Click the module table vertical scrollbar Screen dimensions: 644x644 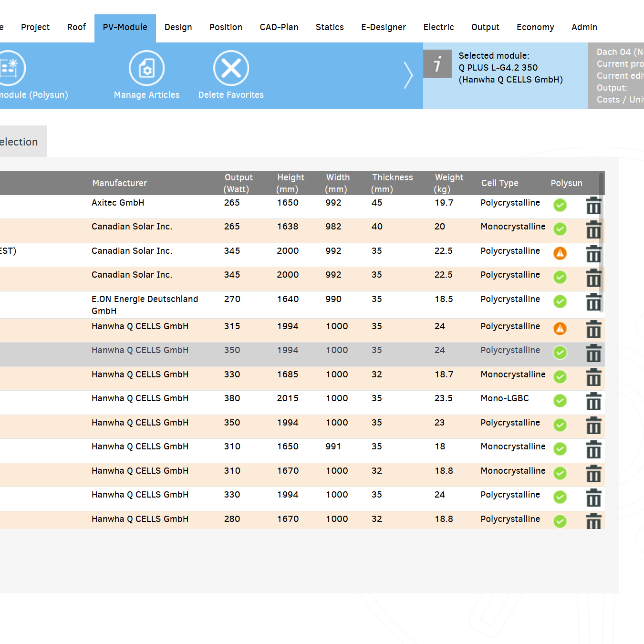pos(602,243)
